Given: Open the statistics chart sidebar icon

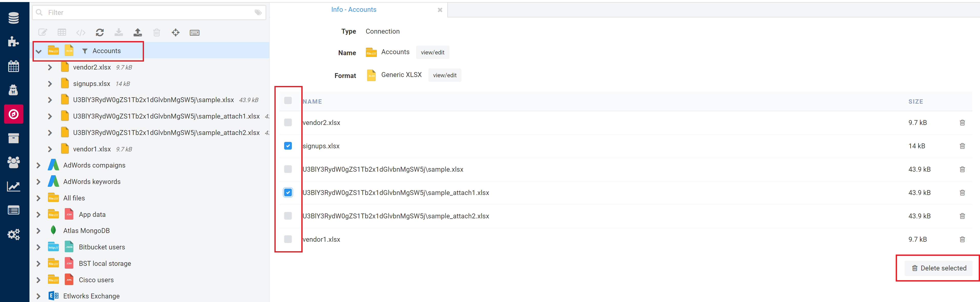Looking at the screenshot, I should tap(14, 187).
